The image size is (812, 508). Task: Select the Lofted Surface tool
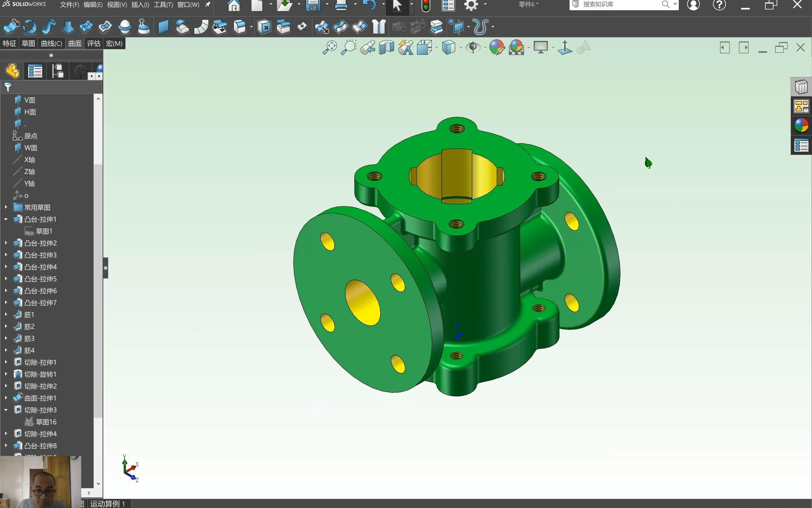(68, 27)
